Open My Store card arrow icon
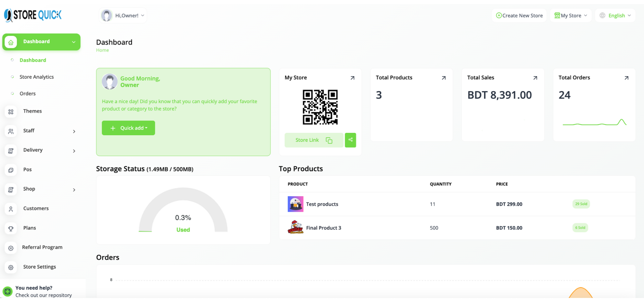This screenshot has height=302, width=644. point(352,78)
